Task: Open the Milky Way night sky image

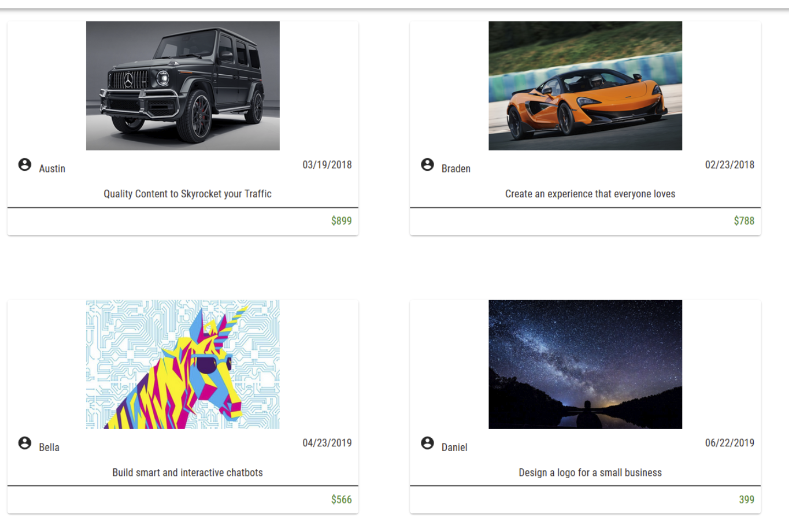Action: pos(585,364)
